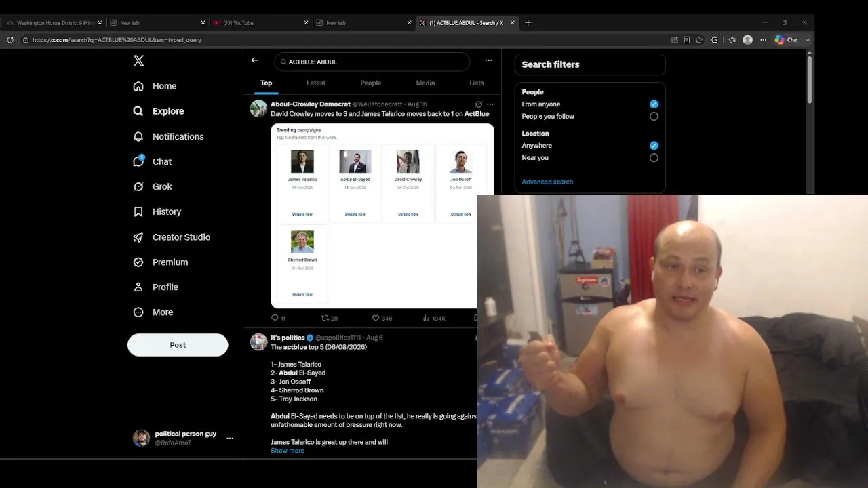
Task: Open the browser favorites list
Action: [x=732, y=40]
